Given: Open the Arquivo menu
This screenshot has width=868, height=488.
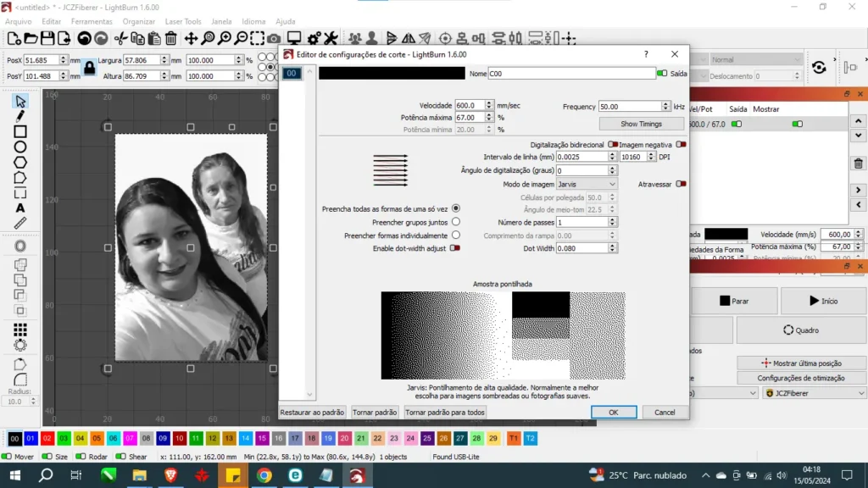Looking at the screenshot, I should pyautogui.click(x=19, y=21).
